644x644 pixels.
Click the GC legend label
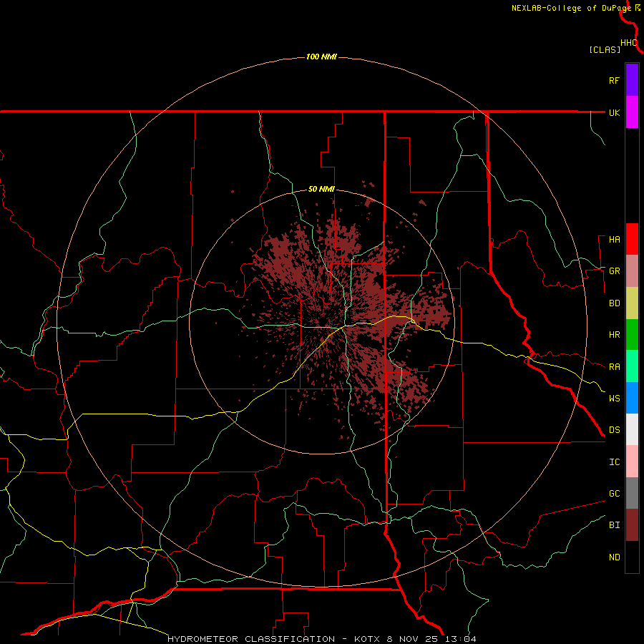coord(615,494)
